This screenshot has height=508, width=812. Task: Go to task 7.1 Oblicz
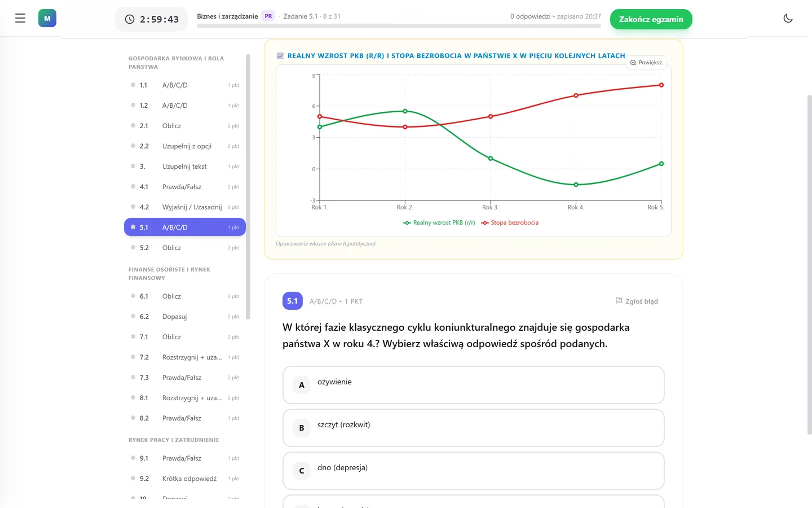click(185, 337)
